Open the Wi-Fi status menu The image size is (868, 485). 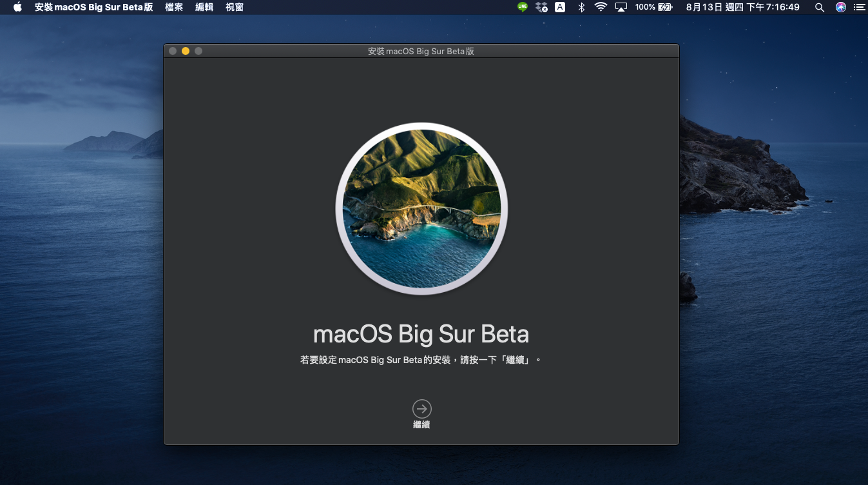(x=601, y=7)
